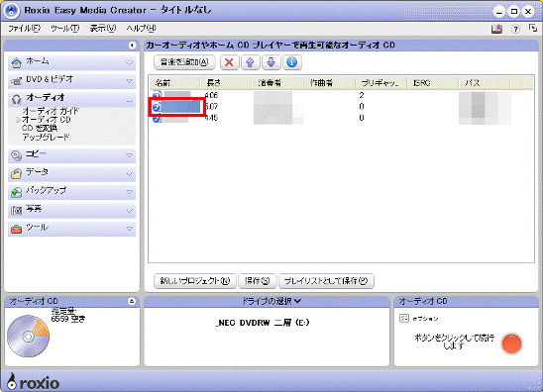Click the _NEC DVDRW drive name
The image size is (543, 392).
[x=263, y=323]
